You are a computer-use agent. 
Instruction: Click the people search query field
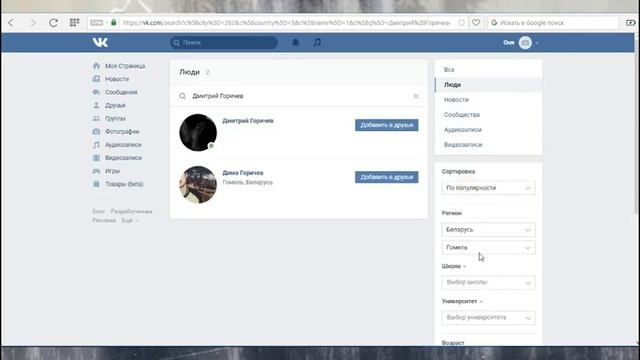300,96
